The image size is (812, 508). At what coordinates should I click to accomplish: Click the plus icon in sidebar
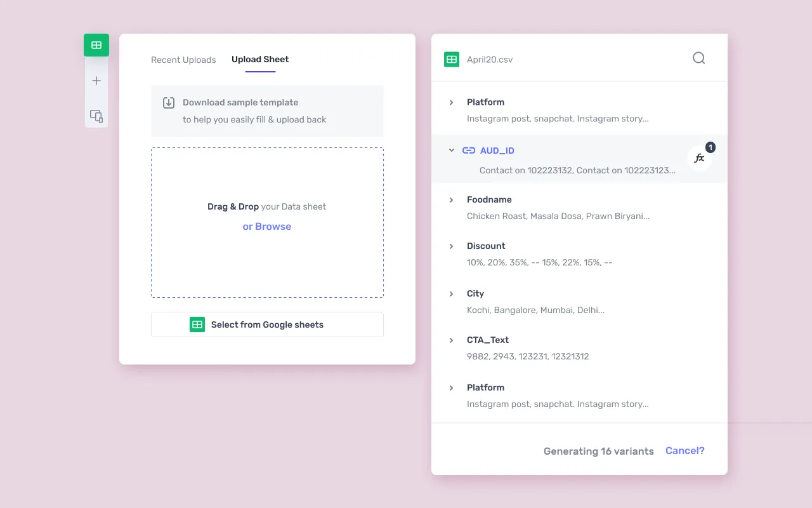(96, 81)
